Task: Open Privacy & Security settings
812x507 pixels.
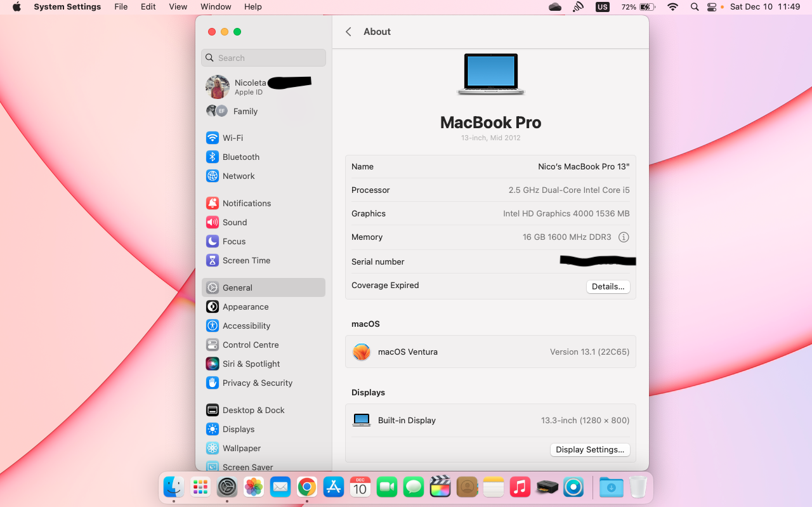Action: (263, 383)
